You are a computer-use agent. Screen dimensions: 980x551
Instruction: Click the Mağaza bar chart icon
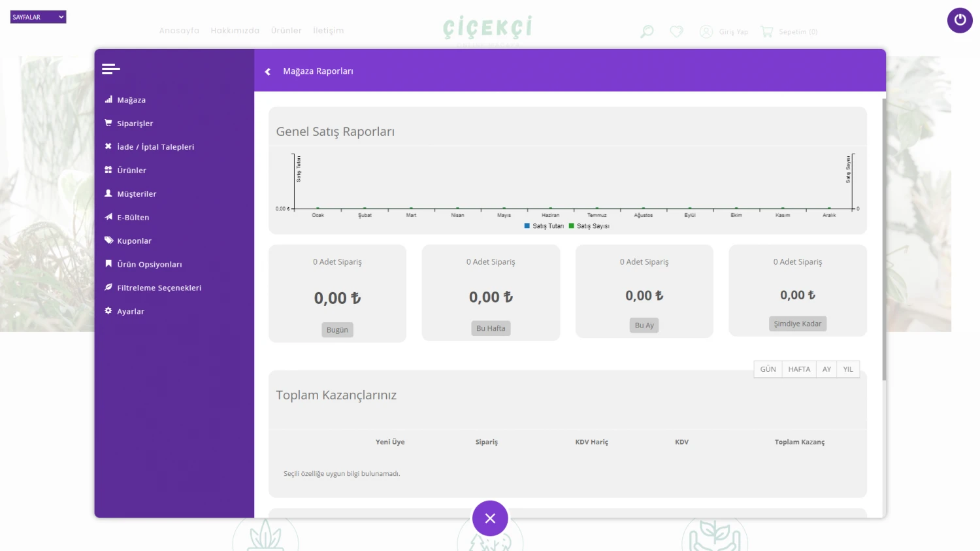[x=108, y=99]
